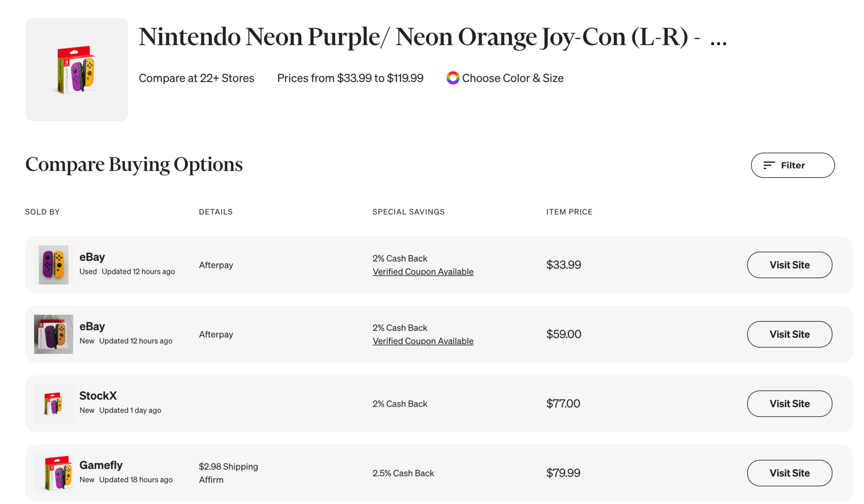Choose Color & Size options
The height and width of the screenshot is (504, 864).
click(x=513, y=78)
